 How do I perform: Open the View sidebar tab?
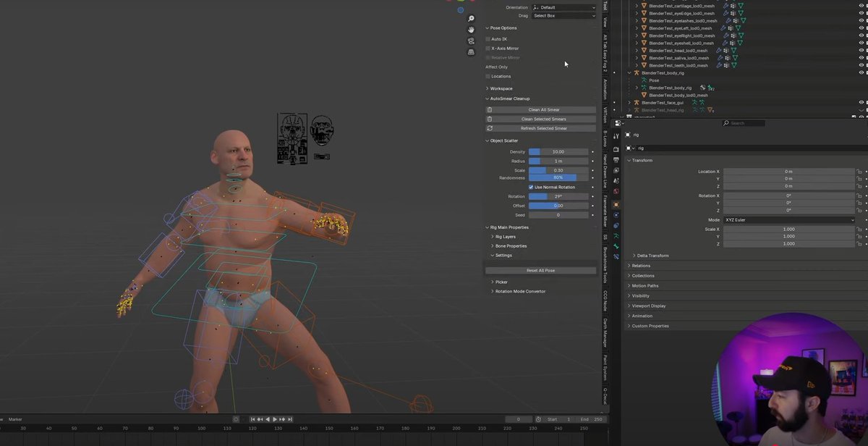click(x=605, y=22)
